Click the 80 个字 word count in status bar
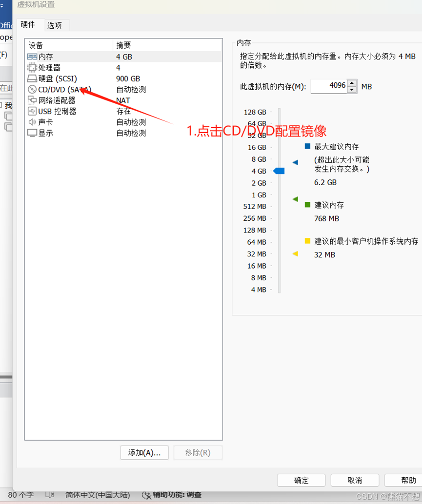This screenshot has height=504, width=422. pyautogui.click(x=20, y=495)
